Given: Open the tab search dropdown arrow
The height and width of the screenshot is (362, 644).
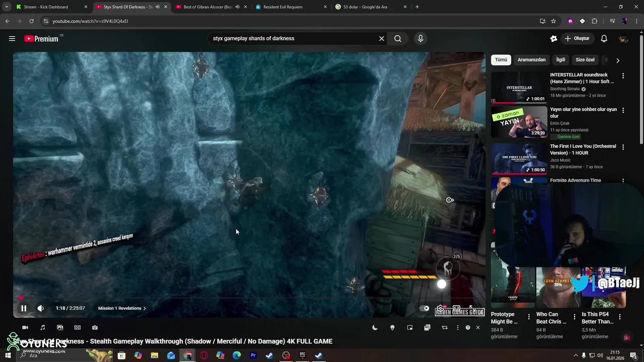Looking at the screenshot, I should 7,7.
